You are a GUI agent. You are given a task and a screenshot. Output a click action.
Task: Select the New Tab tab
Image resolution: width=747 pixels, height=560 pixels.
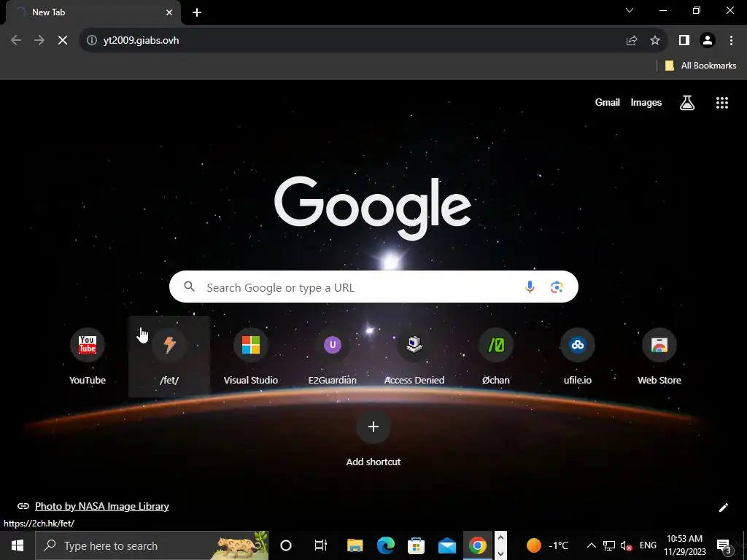pyautogui.click(x=93, y=12)
